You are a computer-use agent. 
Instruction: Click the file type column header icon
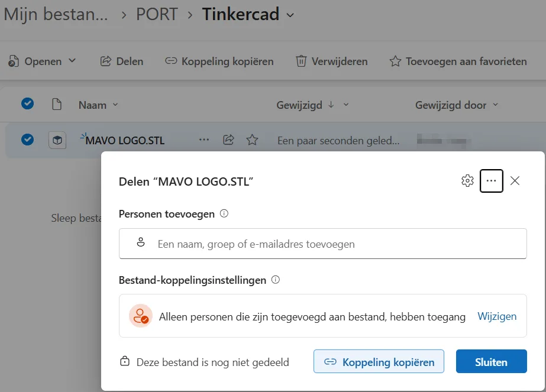coord(56,104)
